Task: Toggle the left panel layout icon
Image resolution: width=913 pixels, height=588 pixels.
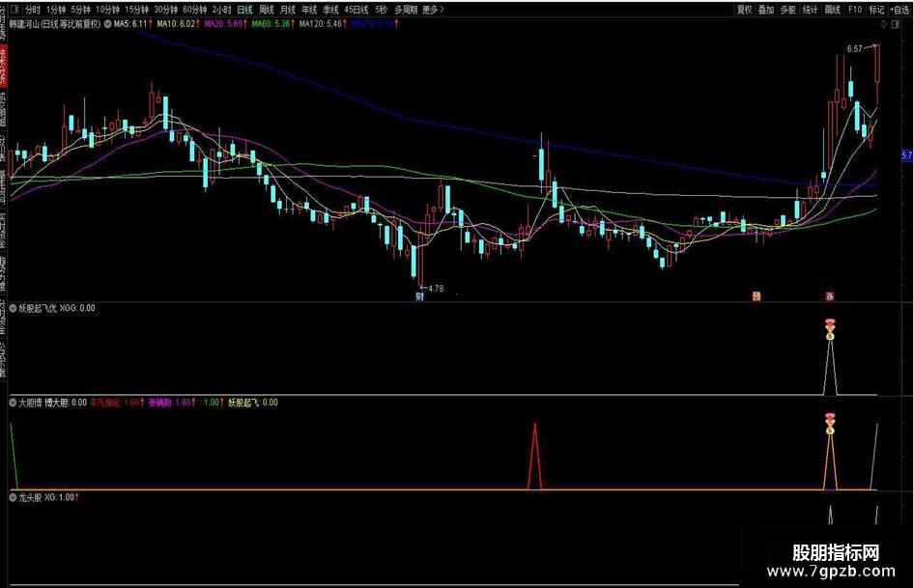Action: (14, 10)
